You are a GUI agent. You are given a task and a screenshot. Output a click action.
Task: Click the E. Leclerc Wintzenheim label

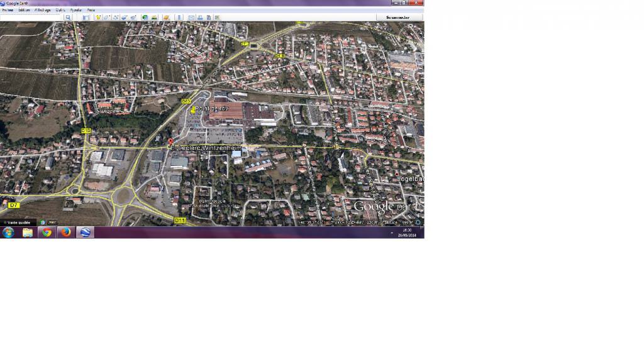[206, 148]
